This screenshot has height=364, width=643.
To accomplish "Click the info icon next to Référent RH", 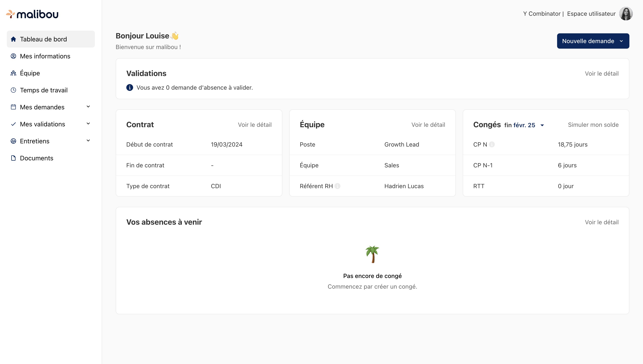I will (337, 186).
